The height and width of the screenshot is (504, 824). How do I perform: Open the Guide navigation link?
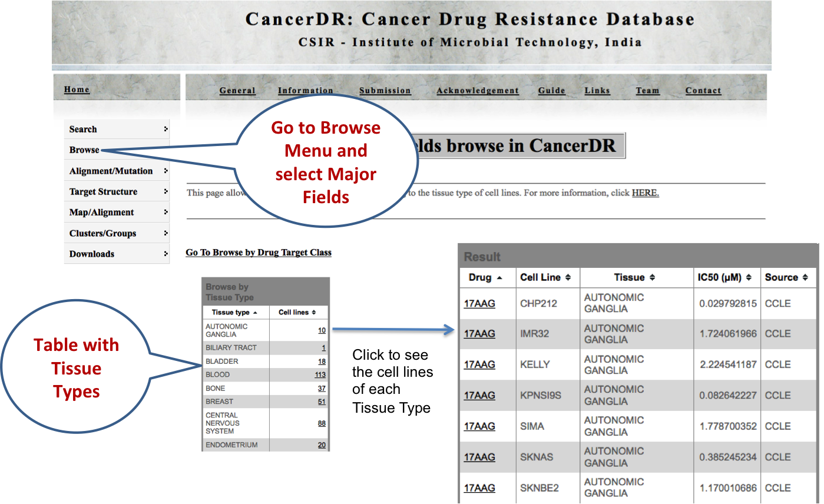tap(551, 91)
